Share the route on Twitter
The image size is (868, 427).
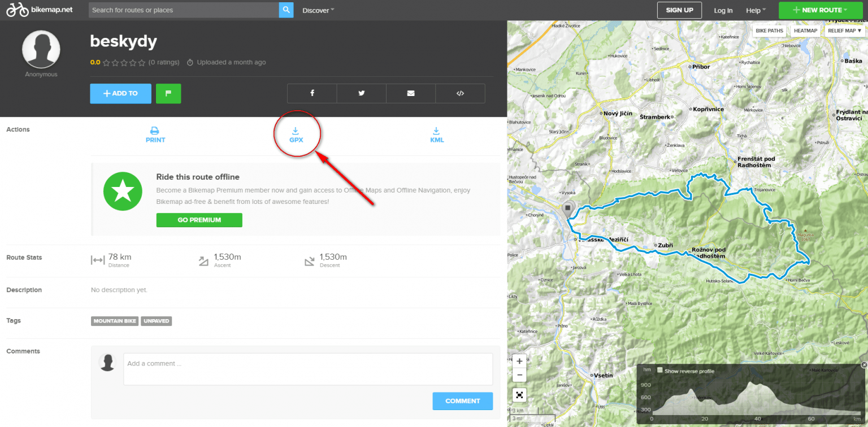(362, 93)
